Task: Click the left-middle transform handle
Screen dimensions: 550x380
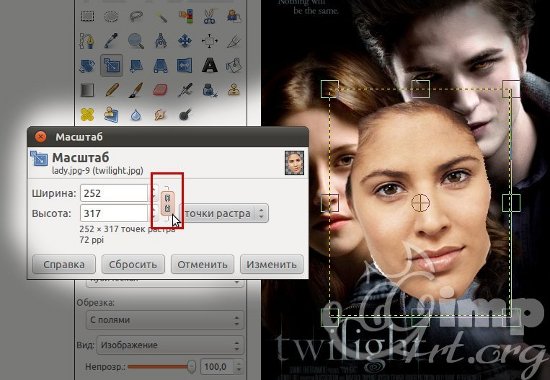Action: click(330, 202)
